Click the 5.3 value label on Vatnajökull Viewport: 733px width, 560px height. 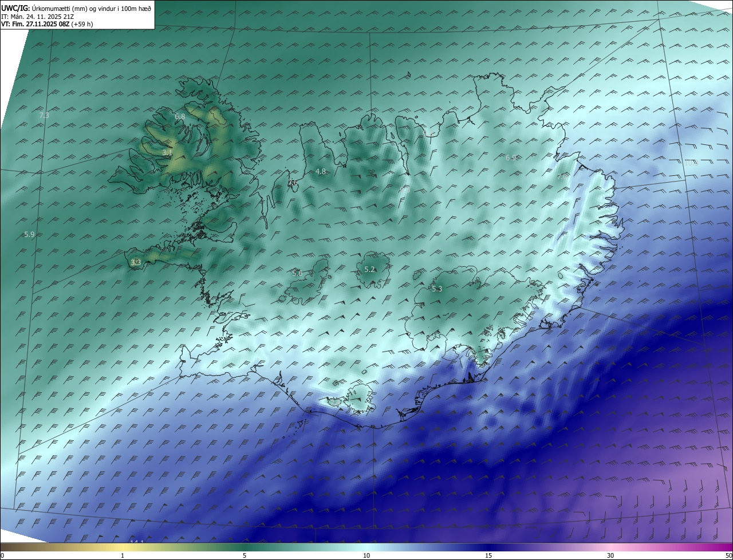pyautogui.click(x=437, y=289)
